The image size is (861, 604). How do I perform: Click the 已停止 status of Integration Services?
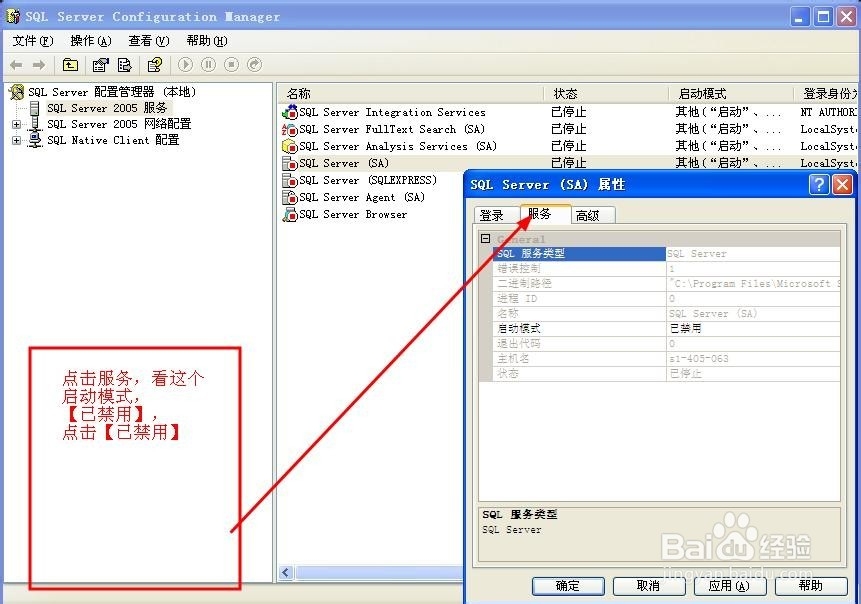568,113
